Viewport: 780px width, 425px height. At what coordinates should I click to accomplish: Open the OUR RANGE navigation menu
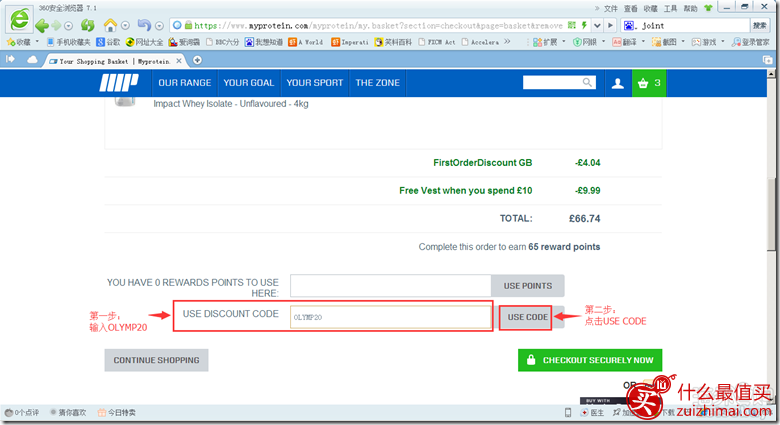(x=185, y=83)
